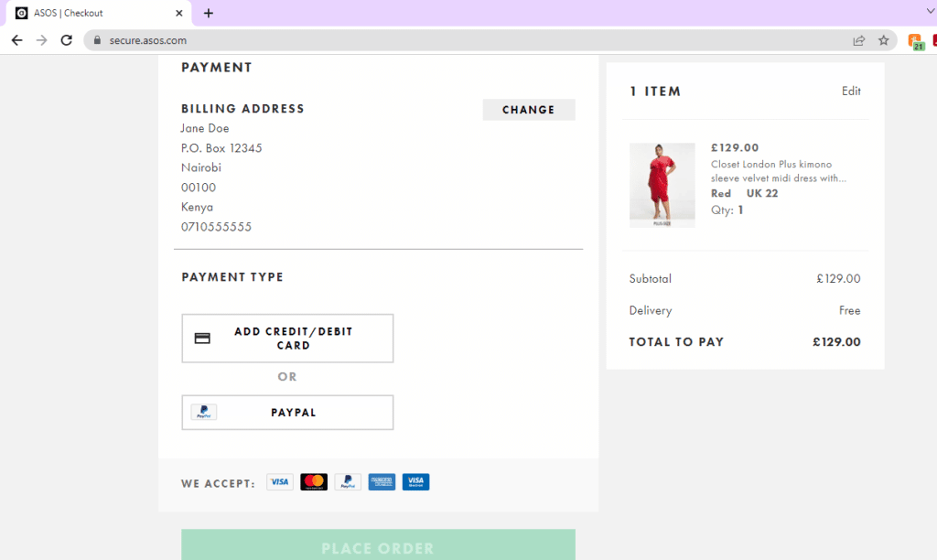Screen dimensions: 937x560
Task: Bookmark this page with the star icon
Action: coord(883,40)
